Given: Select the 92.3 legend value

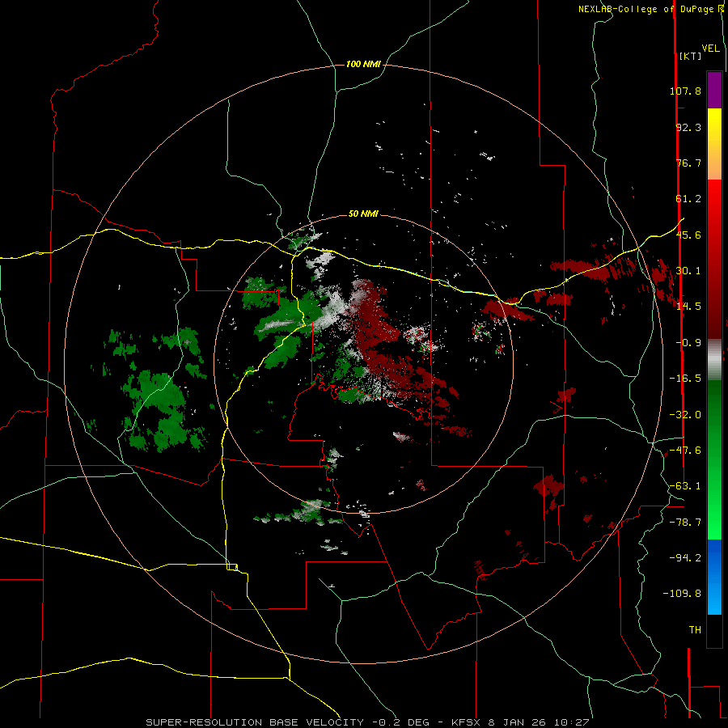Looking at the screenshot, I should click(x=688, y=127).
